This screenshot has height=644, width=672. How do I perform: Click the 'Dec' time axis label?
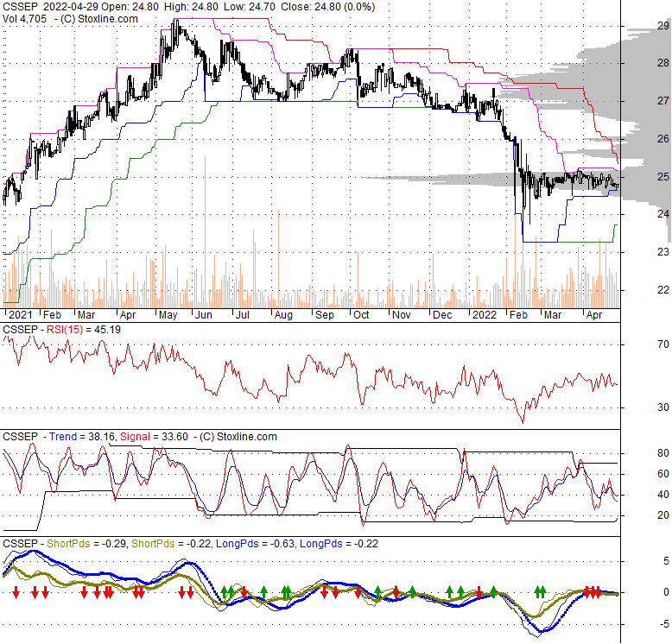(442, 315)
